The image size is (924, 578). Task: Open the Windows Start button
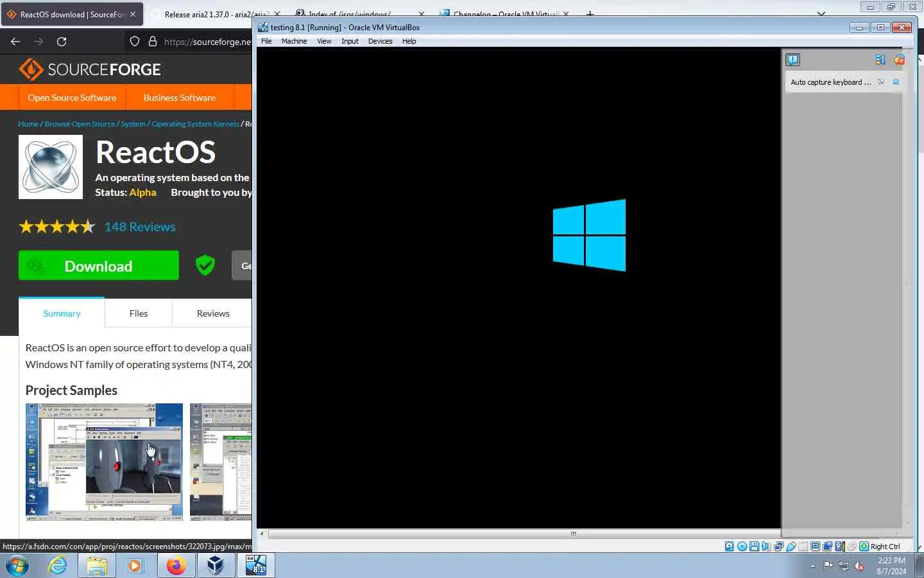17,566
